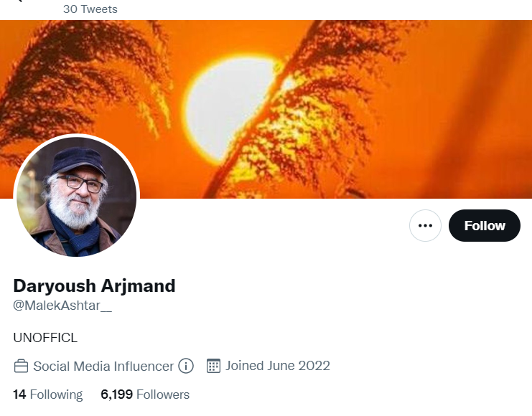Click the back arrow at top left
Image resolution: width=532 pixels, height=416 pixels.
19,1
